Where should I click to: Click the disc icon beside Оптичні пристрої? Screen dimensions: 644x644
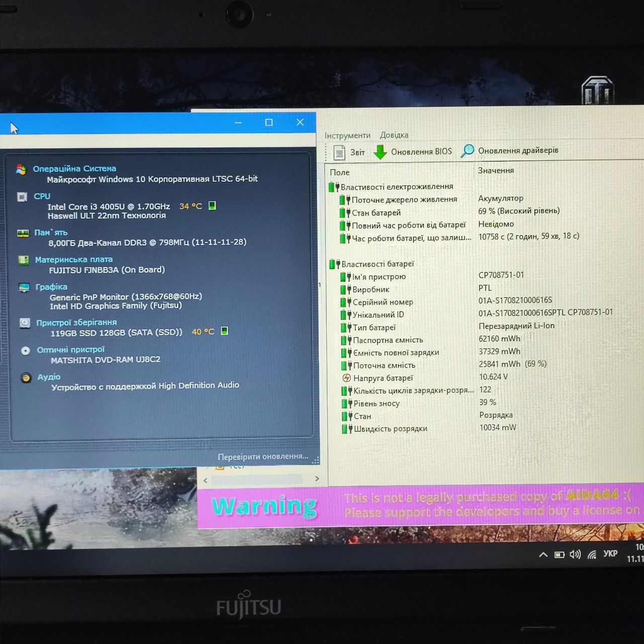tap(26, 351)
